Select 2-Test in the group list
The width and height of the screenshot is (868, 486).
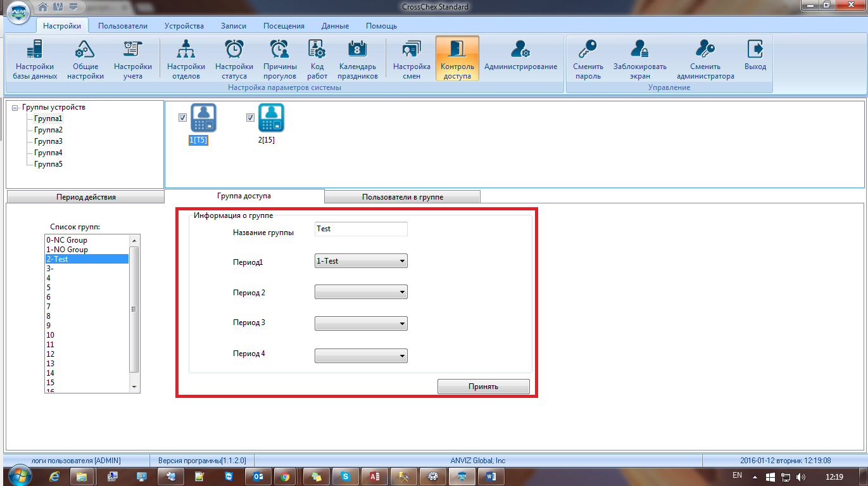(87, 259)
